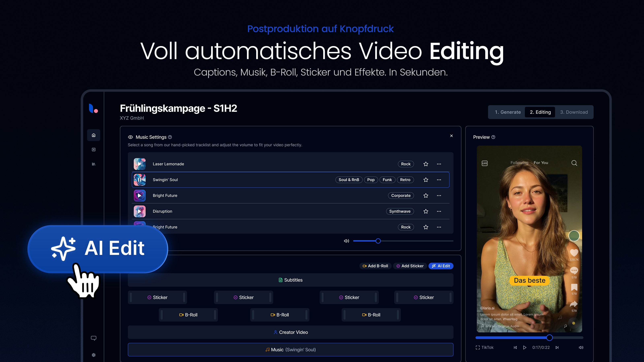Click the share arrow icon in the preview

coord(574,303)
